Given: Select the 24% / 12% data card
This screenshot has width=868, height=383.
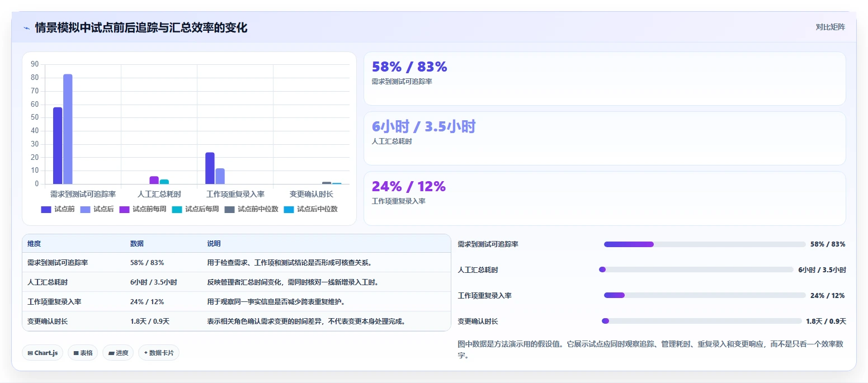Looking at the screenshot, I should point(605,198).
